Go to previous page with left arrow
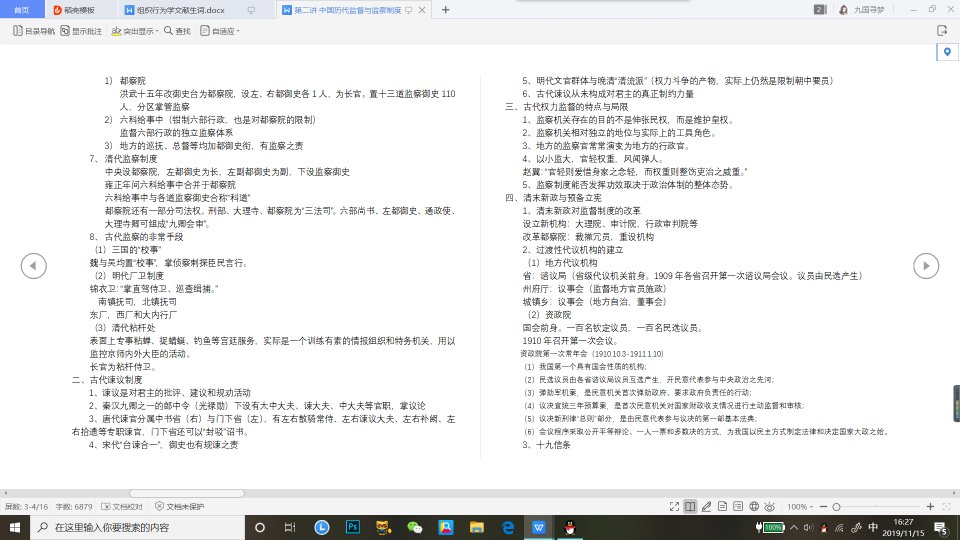The height and width of the screenshot is (540, 960). [x=34, y=266]
